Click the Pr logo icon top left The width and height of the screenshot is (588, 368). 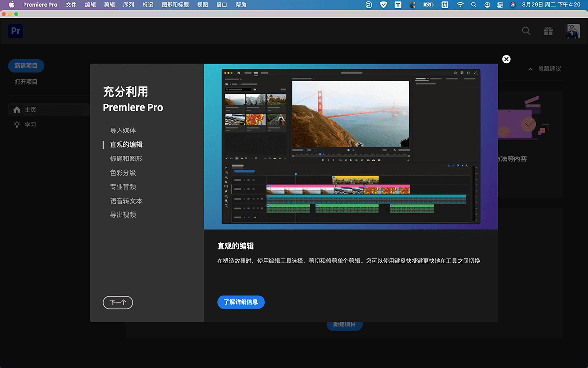pos(15,31)
